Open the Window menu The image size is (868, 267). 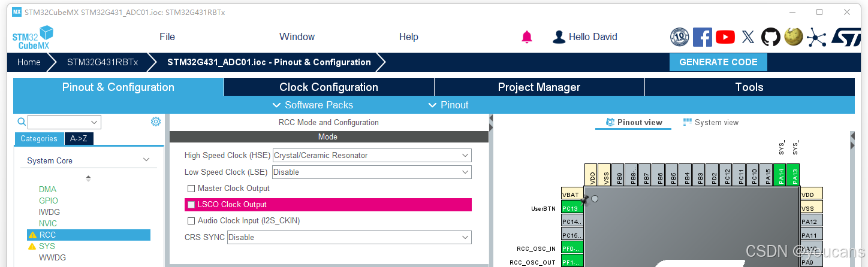tap(297, 37)
